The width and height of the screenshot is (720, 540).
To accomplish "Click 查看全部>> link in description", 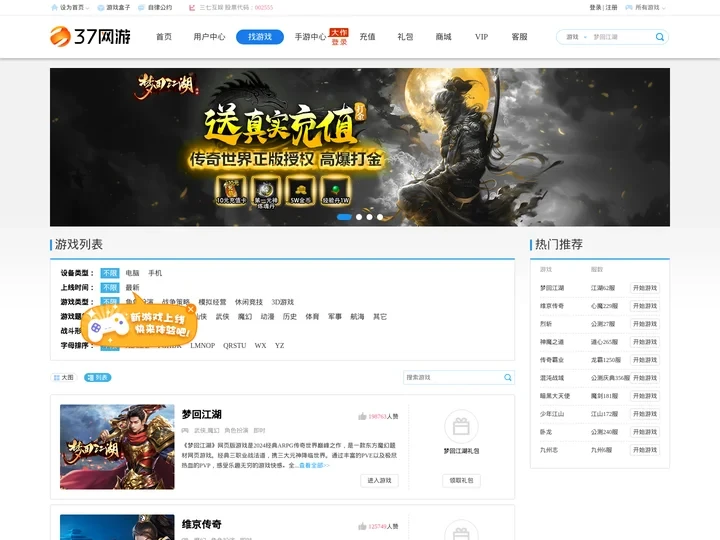I will [x=315, y=466].
